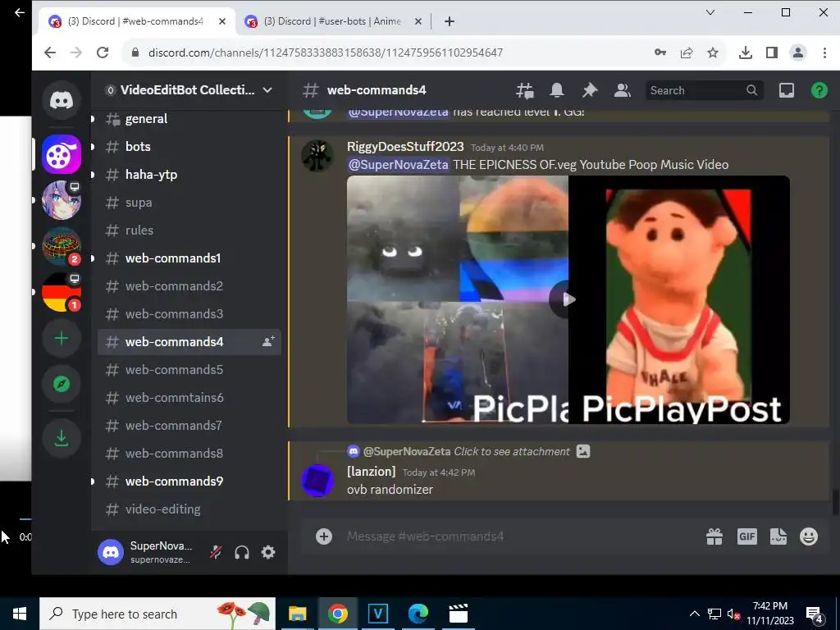This screenshot has height=630, width=840.
Task: Open the haha-ytp channel
Action: 189,174
